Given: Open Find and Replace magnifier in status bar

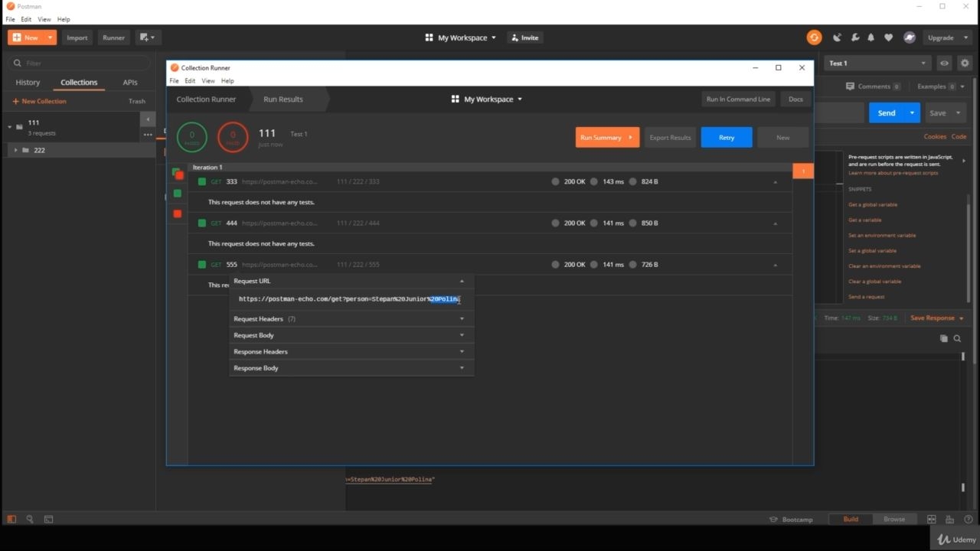Looking at the screenshot, I should [30, 519].
